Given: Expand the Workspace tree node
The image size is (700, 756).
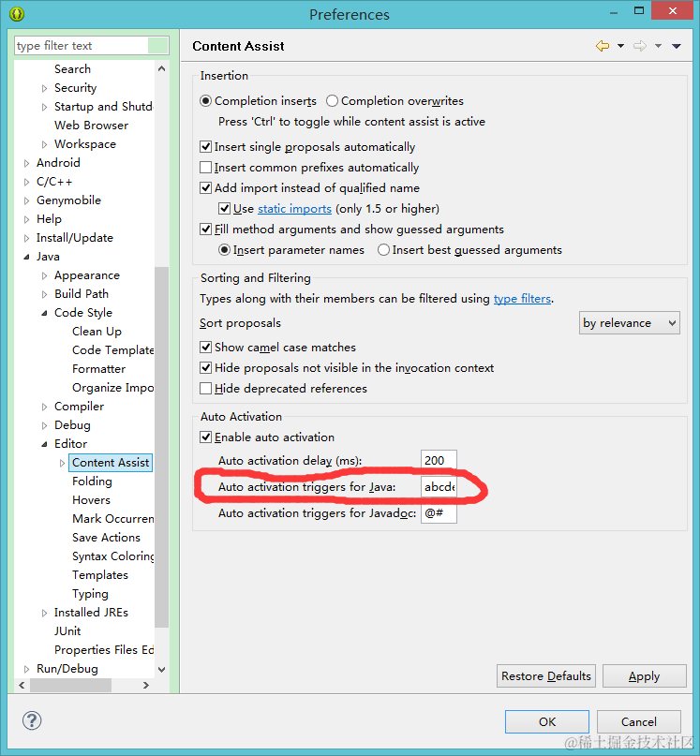Looking at the screenshot, I should point(44,144).
